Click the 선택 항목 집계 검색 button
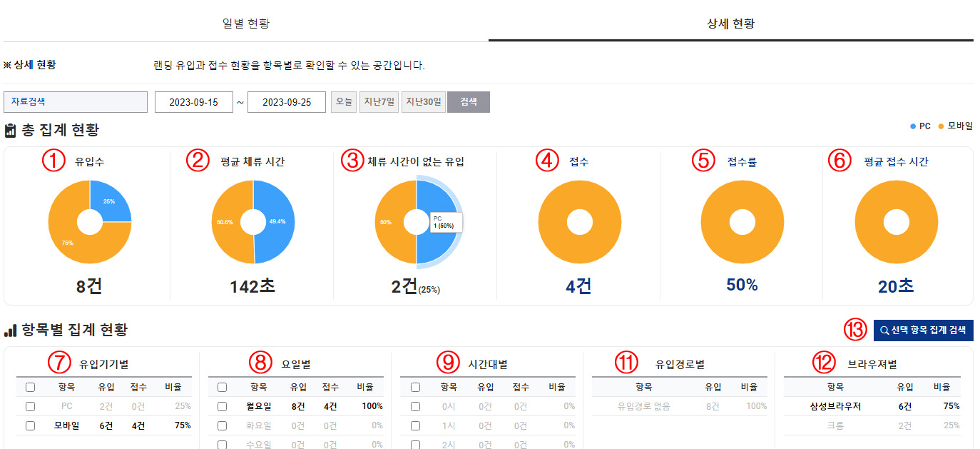This screenshot has width=980, height=449. (923, 330)
